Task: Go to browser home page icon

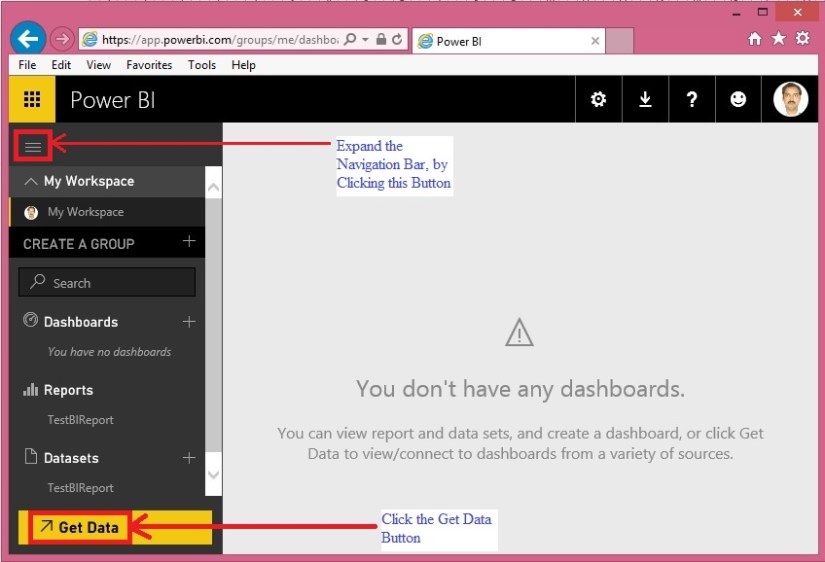Action: coord(755,38)
